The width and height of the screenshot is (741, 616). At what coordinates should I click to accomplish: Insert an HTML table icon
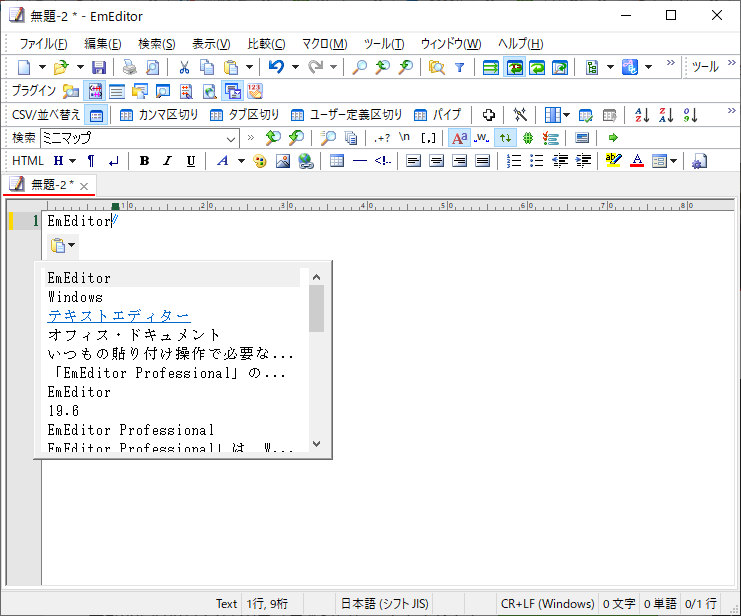click(337, 161)
